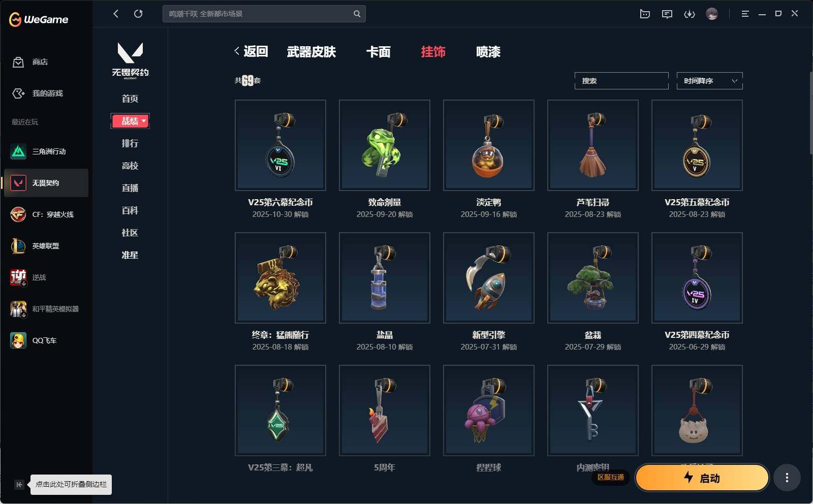The image size is (813, 504).
Task: Open more options next to 启动 button
Action: tap(787, 478)
